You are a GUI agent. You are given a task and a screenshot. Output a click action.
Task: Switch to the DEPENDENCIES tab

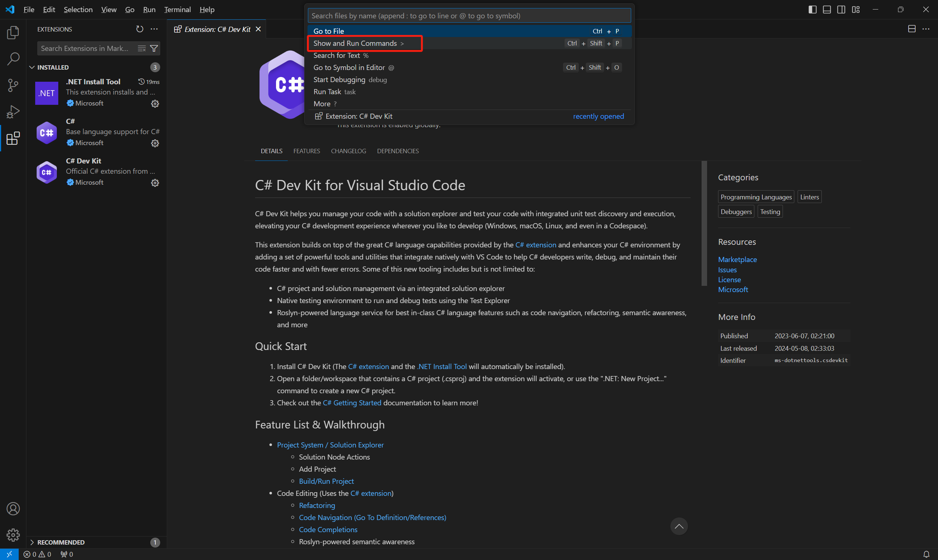398,151
